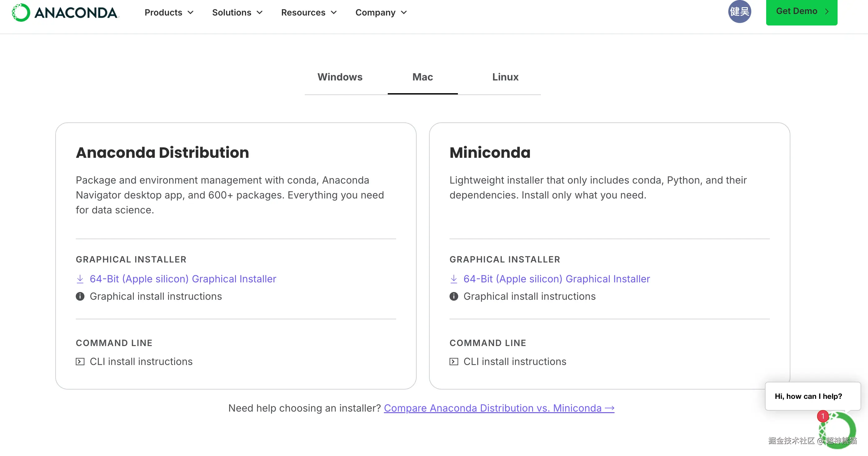Open Compare Anaconda Distribution vs. Miniconda link
The height and width of the screenshot is (456, 868).
coord(499,408)
